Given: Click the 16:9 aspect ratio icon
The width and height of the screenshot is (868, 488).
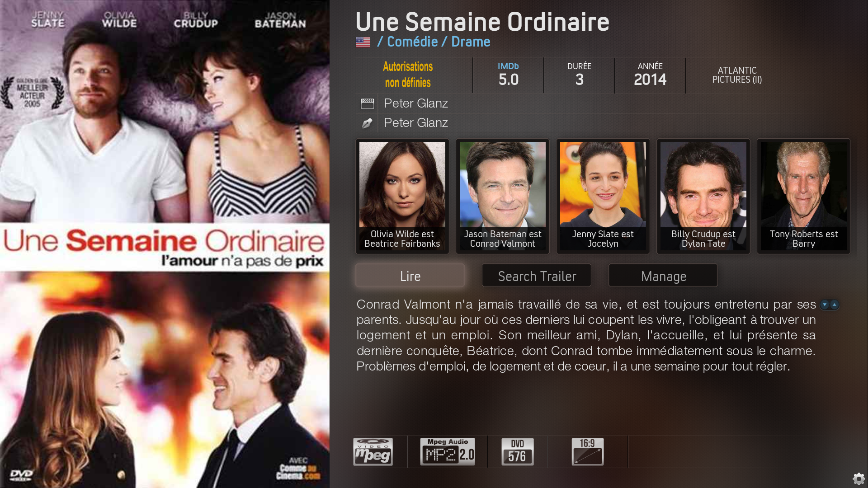Looking at the screenshot, I should pyautogui.click(x=587, y=451).
